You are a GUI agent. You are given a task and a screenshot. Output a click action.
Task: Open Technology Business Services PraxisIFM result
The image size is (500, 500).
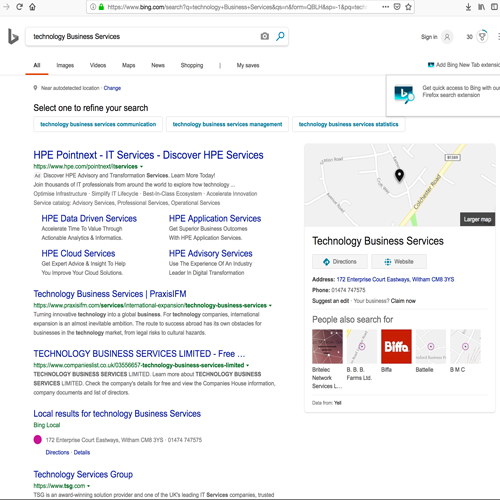tap(110, 294)
